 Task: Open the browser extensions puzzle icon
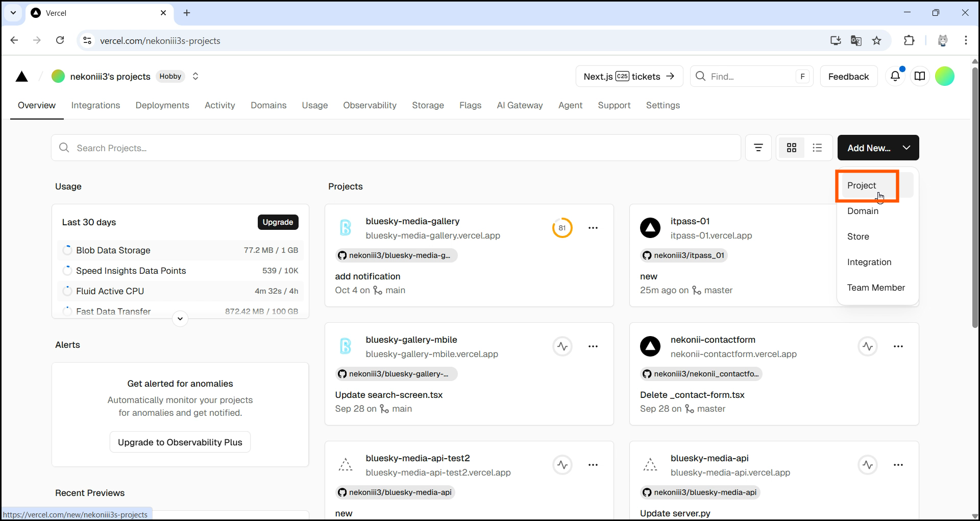(x=909, y=40)
